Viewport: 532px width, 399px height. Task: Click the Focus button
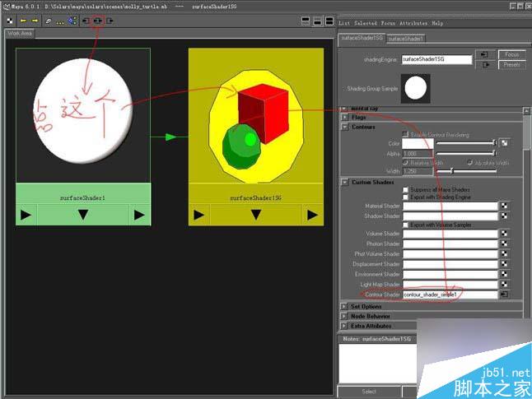tap(512, 54)
